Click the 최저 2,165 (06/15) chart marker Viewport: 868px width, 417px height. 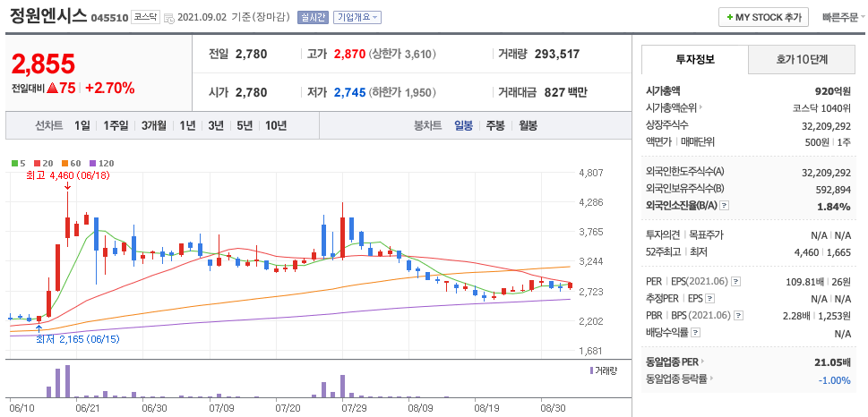pos(78,338)
